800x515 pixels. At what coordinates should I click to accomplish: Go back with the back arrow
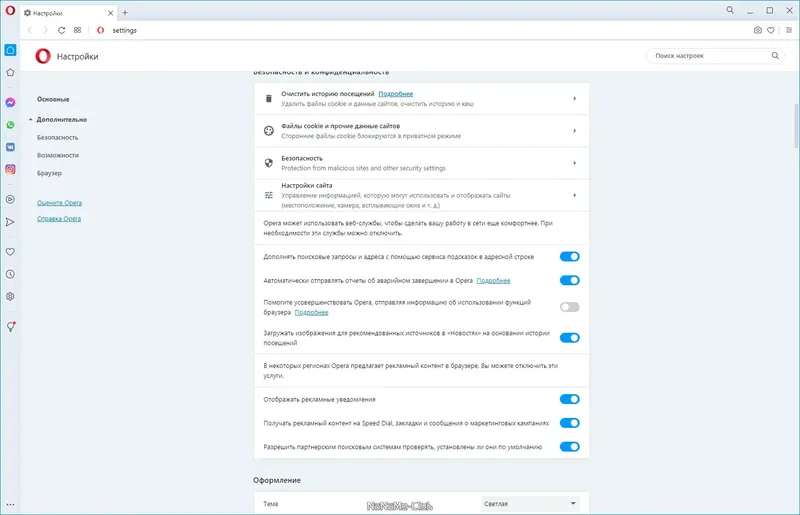30,30
